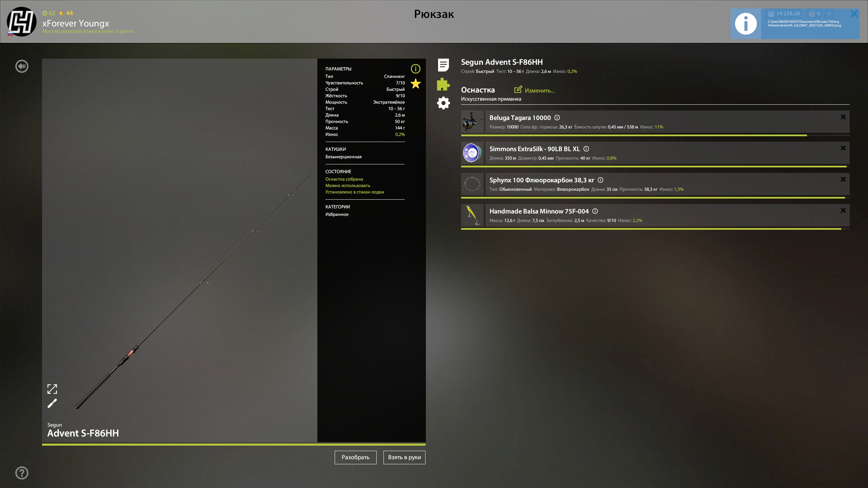This screenshot has width=868, height=488.
Task: Show info for Beluga Tagara 10000
Action: (x=557, y=118)
